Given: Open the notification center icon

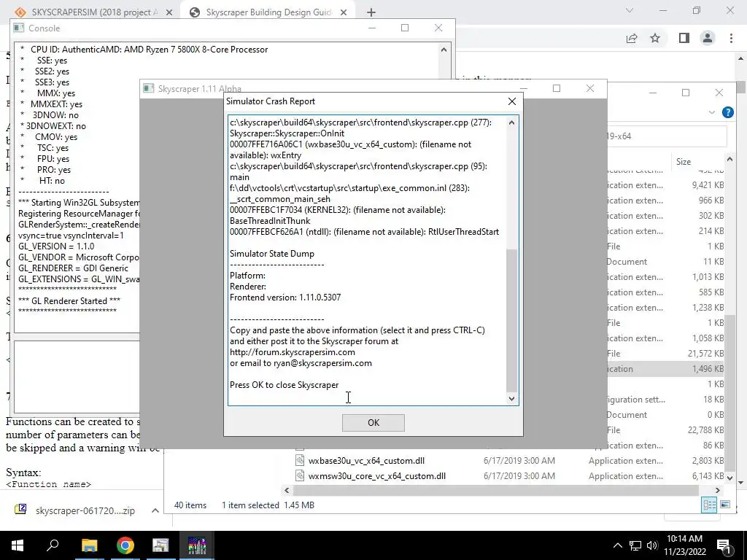Looking at the screenshot, I should coord(724,545).
